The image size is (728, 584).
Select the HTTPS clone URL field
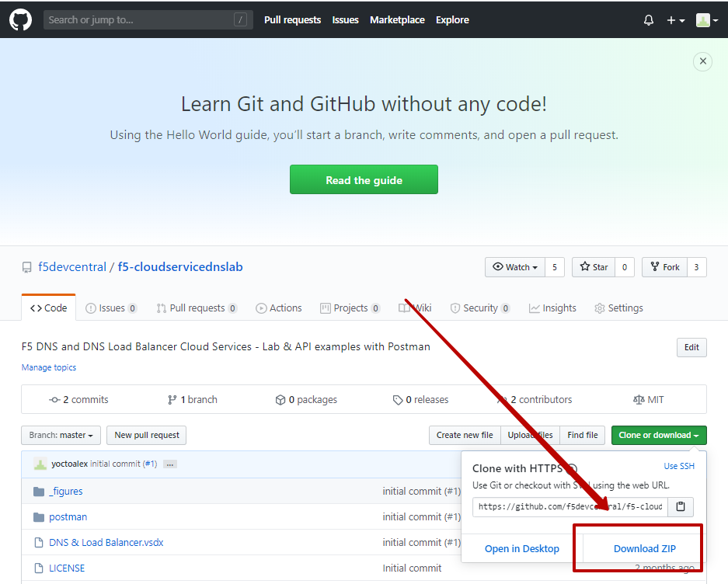pos(570,506)
